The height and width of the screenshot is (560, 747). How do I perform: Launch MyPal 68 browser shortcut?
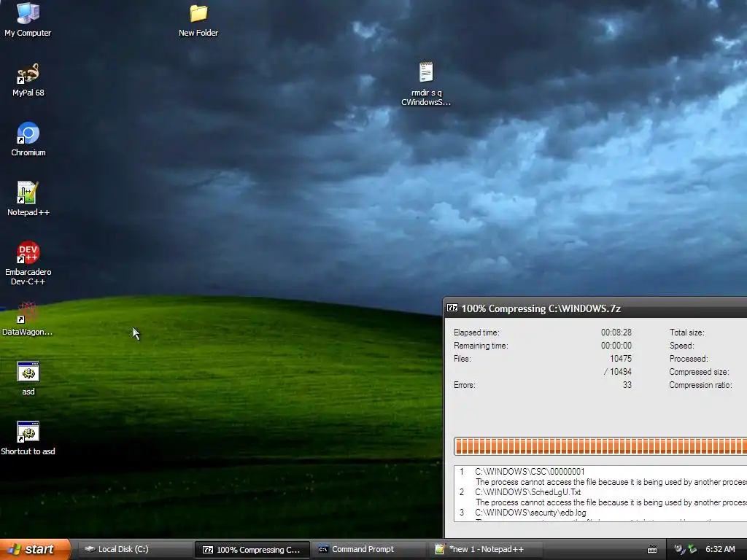[28, 80]
